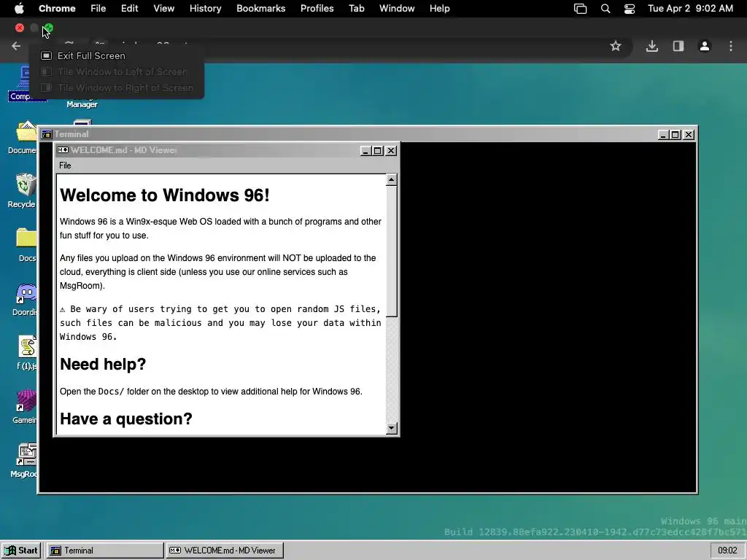Click MD Viewer scroll up arrow
The height and width of the screenshot is (560, 747).
pos(392,179)
